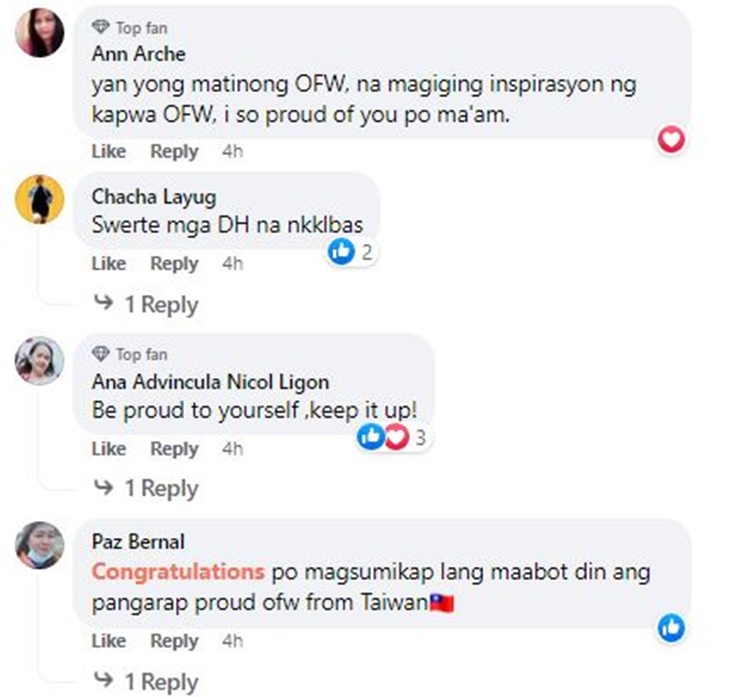Like Paz Bernal's comment

click(x=109, y=641)
